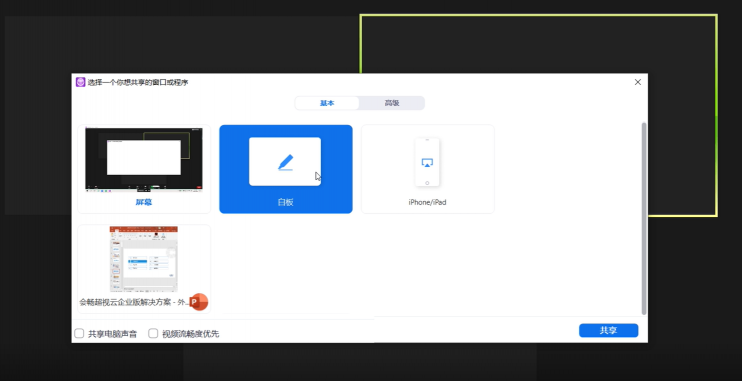Click the PowerPoint window title 会畅超视云企业版解决方案
The height and width of the screenshot is (381, 742).
[127, 302]
